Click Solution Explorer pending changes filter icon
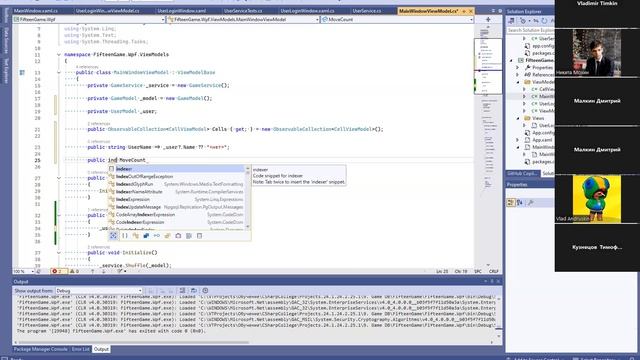 click(523, 20)
